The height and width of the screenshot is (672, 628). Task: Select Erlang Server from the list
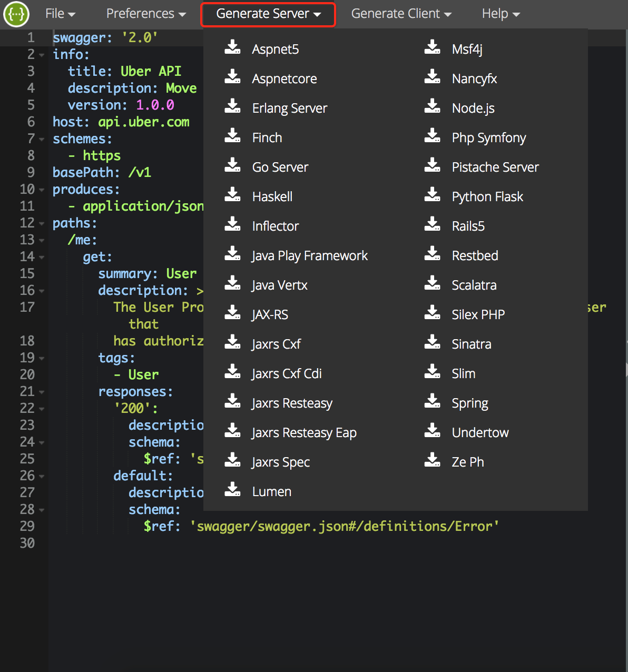point(289,108)
